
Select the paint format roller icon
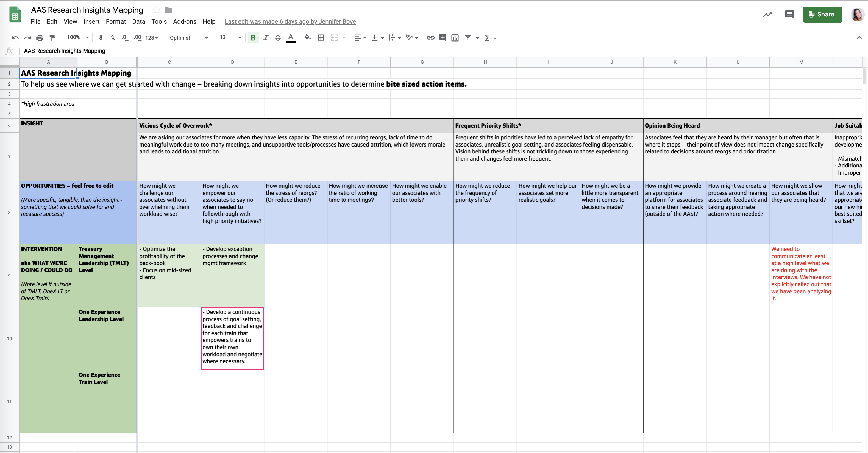(x=52, y=38)
